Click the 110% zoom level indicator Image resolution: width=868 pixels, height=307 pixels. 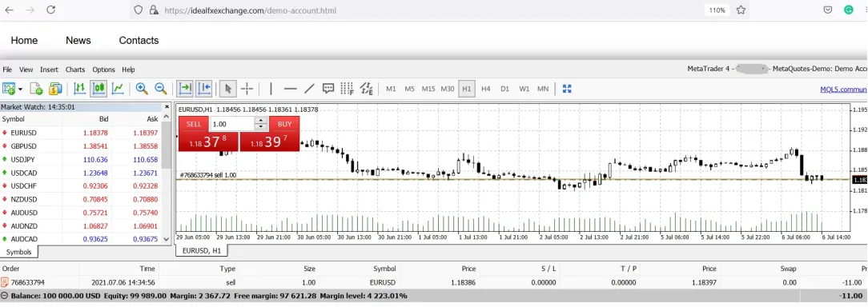click(717, 10)
